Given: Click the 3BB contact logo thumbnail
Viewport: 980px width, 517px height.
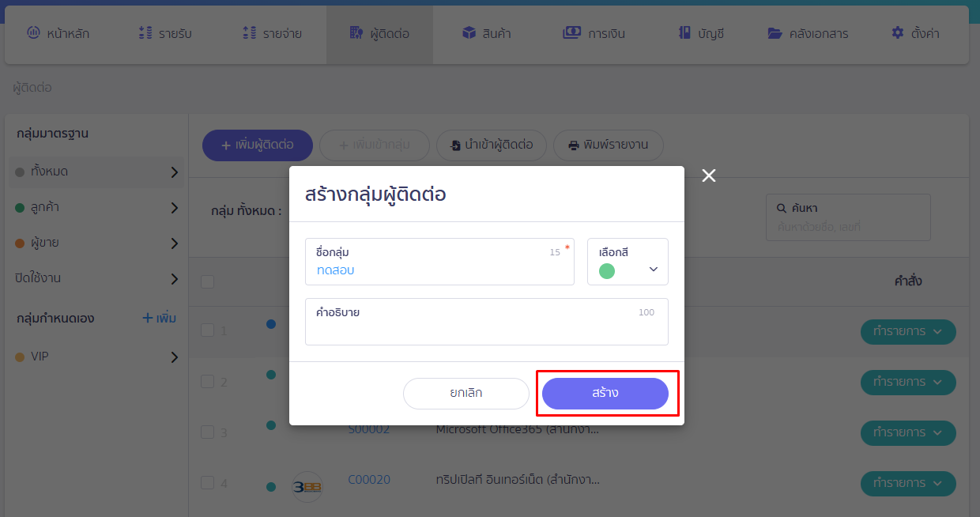Looking at the screenshot, I should (307, 485).
